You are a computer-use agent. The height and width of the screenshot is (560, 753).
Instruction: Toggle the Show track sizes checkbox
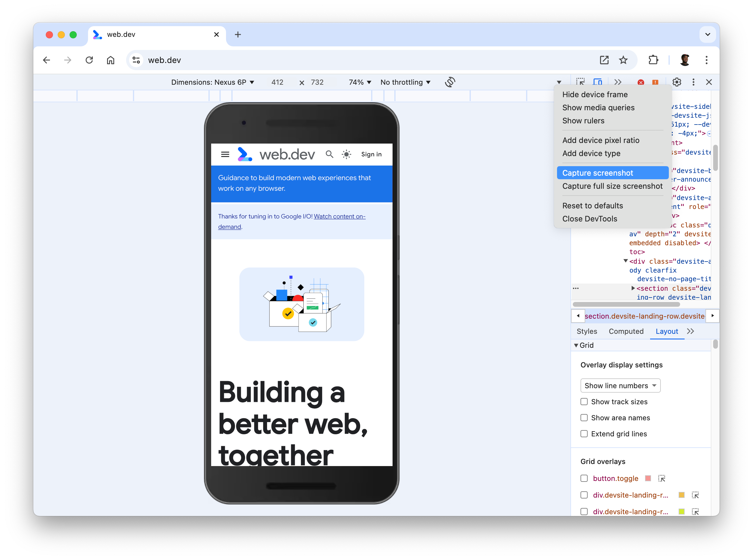coord(584,401)
